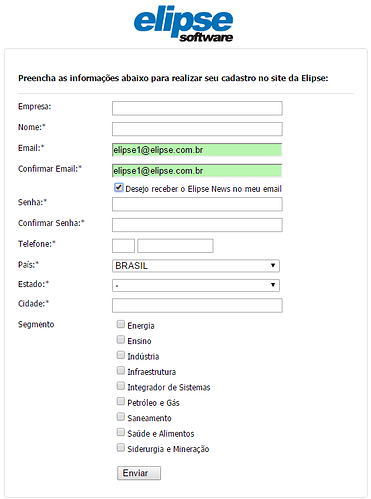The width and height of the screenshot is (371, 499).
Task: Select the Email field with elipse1 address
Action: tap(197, 150)
